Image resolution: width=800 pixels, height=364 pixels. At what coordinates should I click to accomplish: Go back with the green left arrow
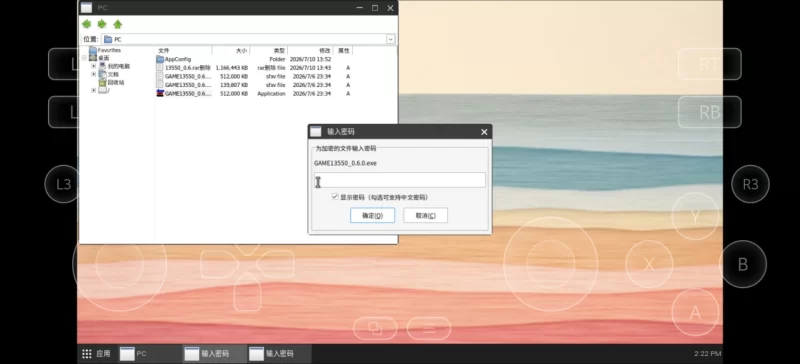pos(87,24)
